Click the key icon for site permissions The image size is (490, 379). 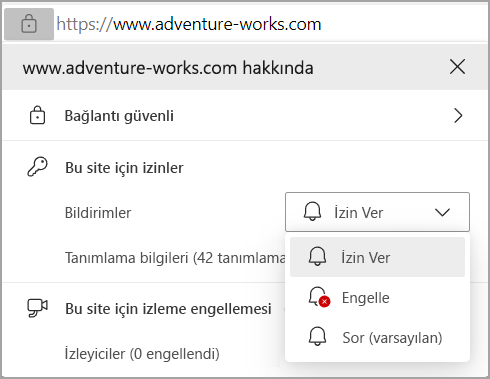[x=37, y=167]
